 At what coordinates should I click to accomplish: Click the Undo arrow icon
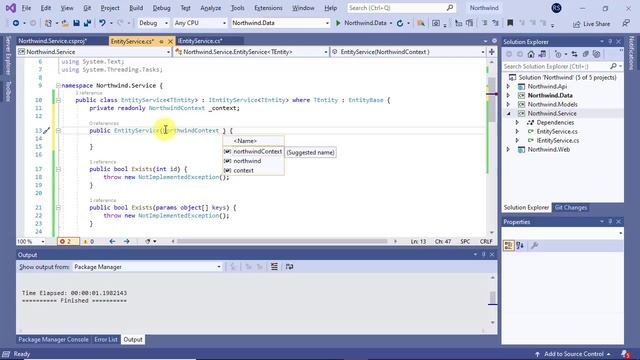(x=102, y=23)
